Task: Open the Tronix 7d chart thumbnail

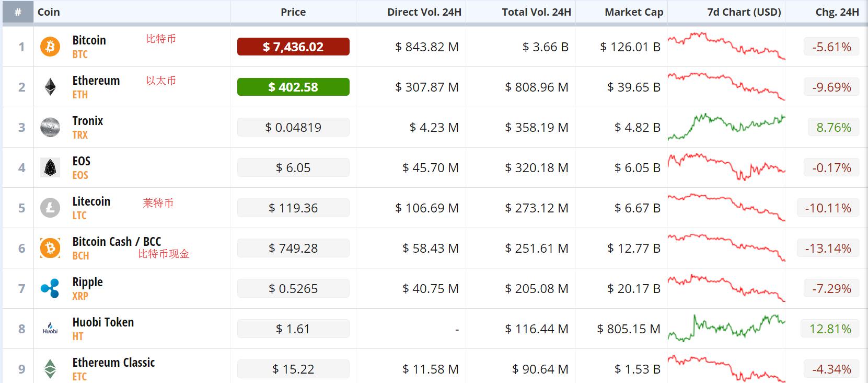Action: pos(726,127)
